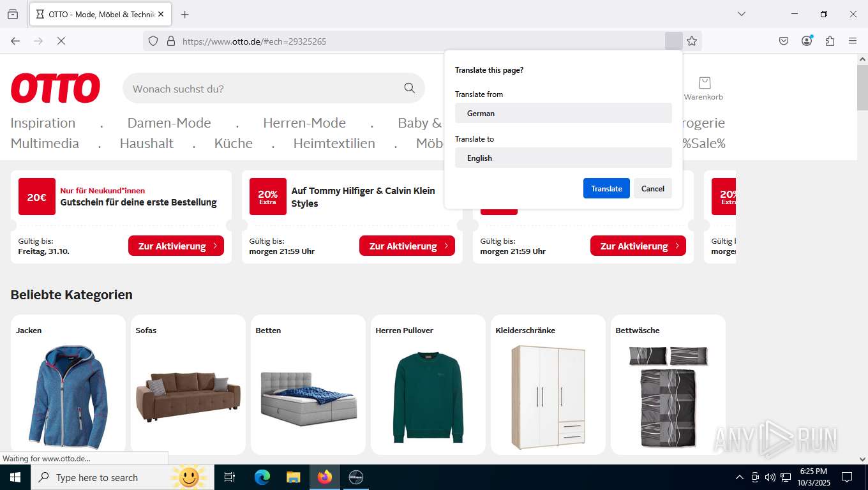
Task: Open the Multimedia menu
Action: pos(45,143)
